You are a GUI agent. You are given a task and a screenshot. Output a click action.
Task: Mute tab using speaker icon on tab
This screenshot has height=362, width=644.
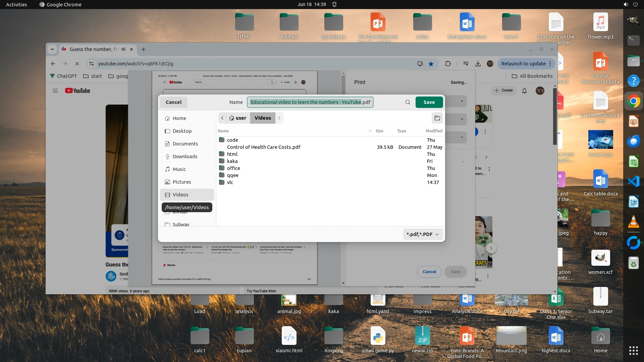[x=123, y=49]
